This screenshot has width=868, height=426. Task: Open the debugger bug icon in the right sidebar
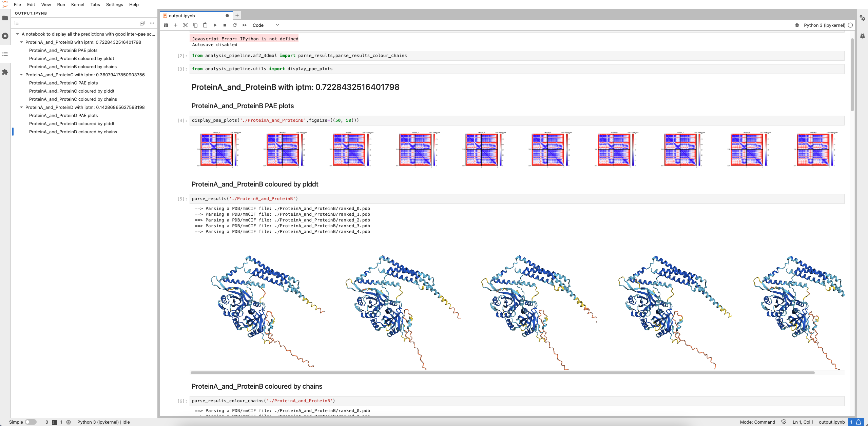[863, 36]
